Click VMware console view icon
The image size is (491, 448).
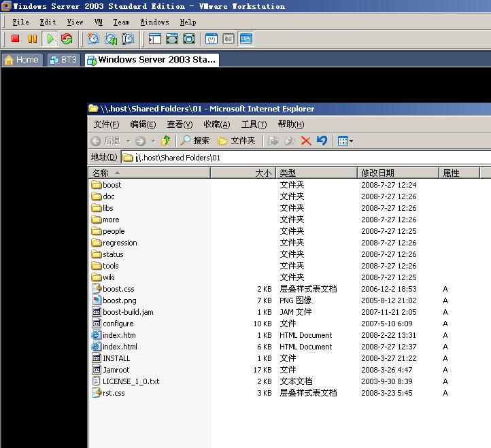click(245, 39)
